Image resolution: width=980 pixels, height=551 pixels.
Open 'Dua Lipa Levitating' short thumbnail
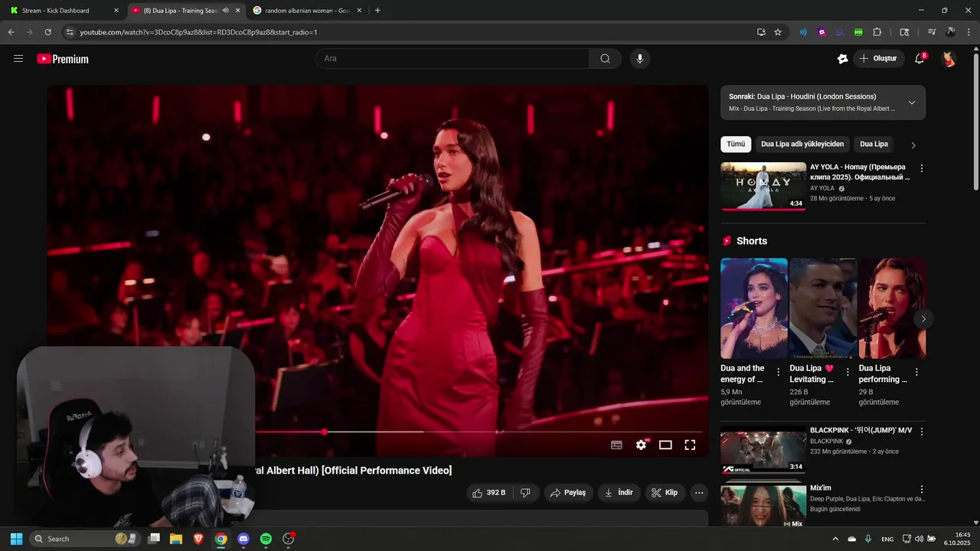(823, 308)
